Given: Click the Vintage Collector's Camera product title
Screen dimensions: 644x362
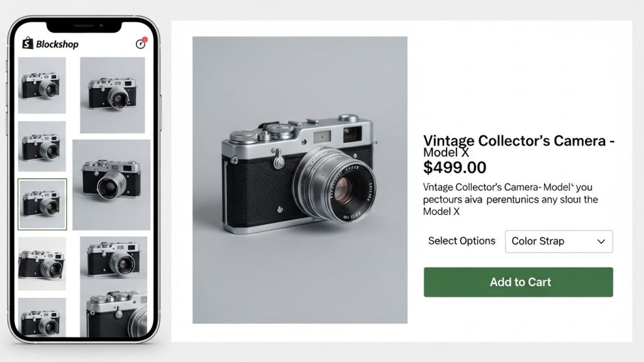Looking at the screenshot, I should click(x=521, y=140).
